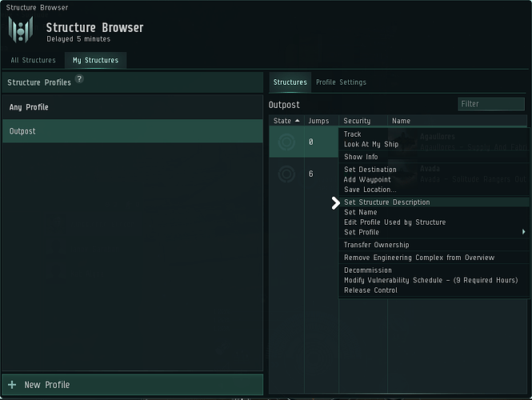Click the Structure Browser logo icon
The width and height of the screenshot is (532, 400).
(x=21, y=30)
